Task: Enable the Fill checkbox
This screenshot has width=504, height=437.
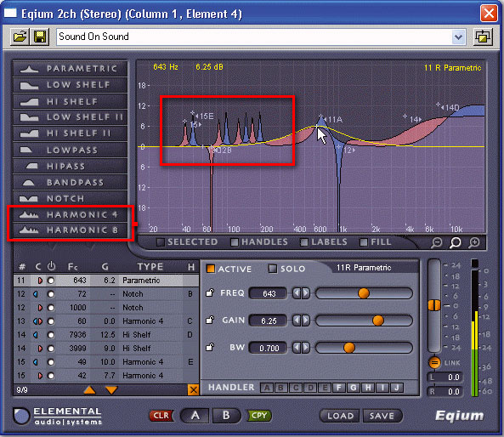Action: tap(364, 242)
